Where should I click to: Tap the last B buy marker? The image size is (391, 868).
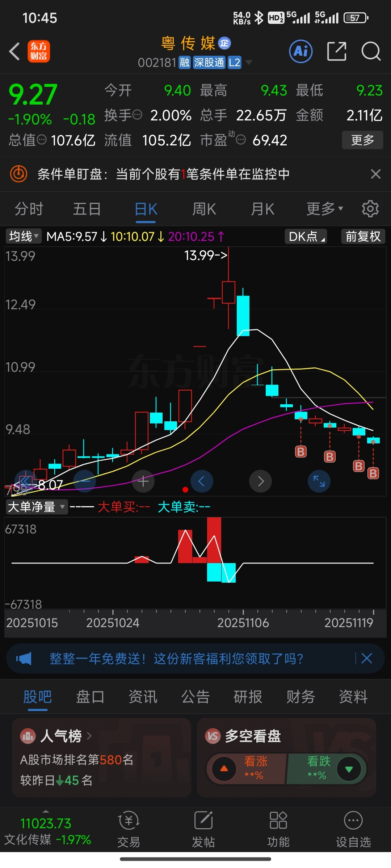pos(373,473)
